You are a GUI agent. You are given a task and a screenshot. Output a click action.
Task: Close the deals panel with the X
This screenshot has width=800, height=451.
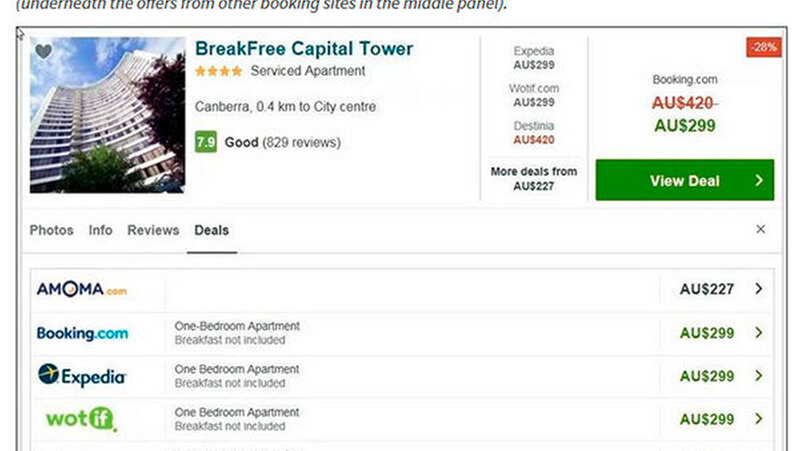(760, 230)
